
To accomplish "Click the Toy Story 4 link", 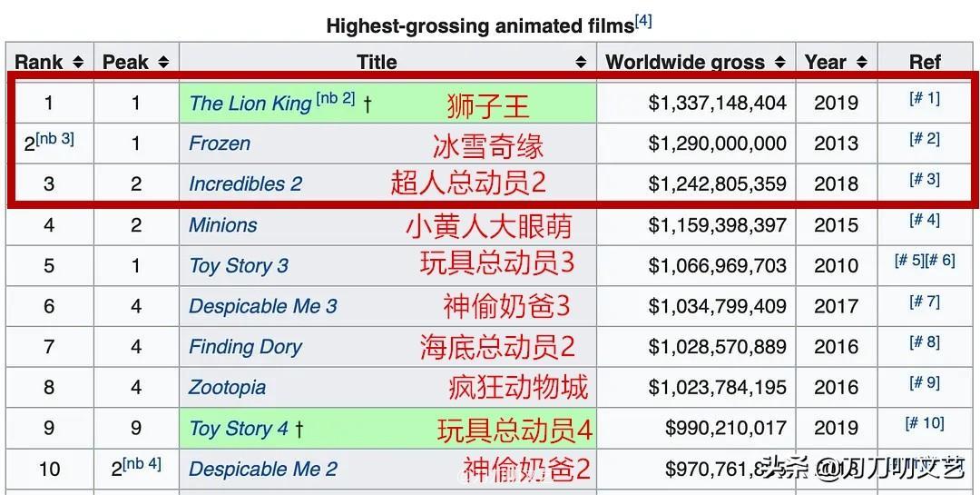I will point(239,428).
